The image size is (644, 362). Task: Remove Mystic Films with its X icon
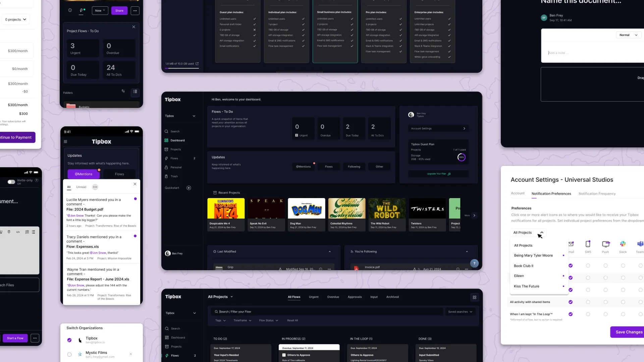click(x=131, y=354)
